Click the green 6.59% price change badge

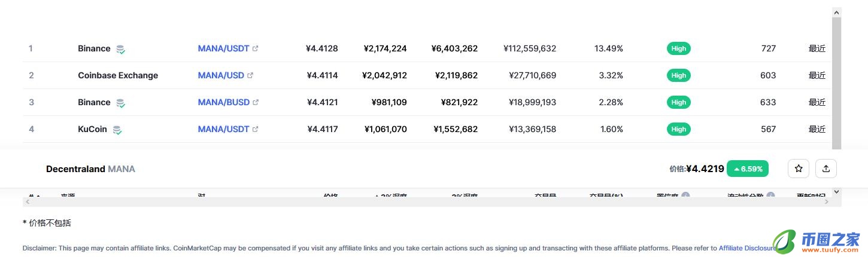pyautogui.click(x=748, y=169)
